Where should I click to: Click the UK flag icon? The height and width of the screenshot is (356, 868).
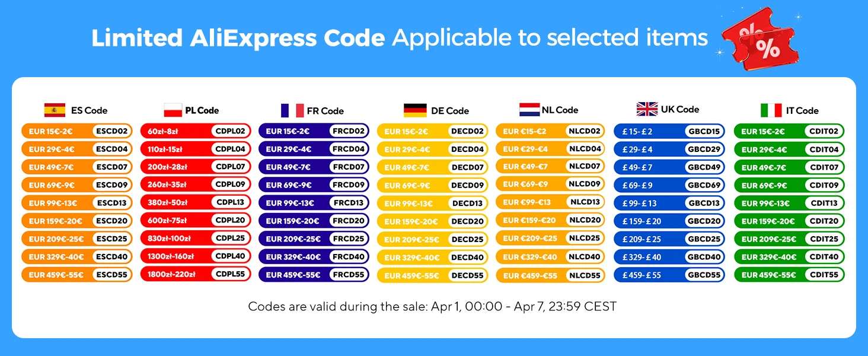click(647, 109)
